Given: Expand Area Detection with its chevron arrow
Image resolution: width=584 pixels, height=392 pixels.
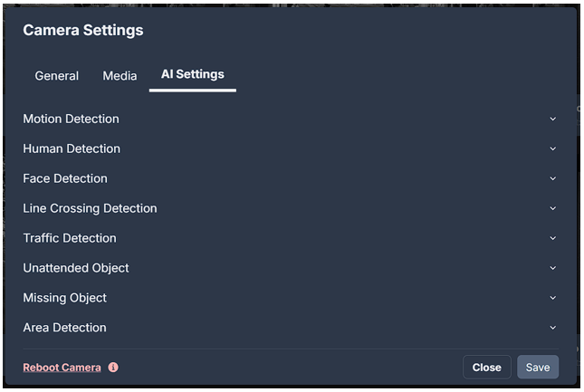Looking at the screenshot, I should pyautogui.click(x=552, y=328).
